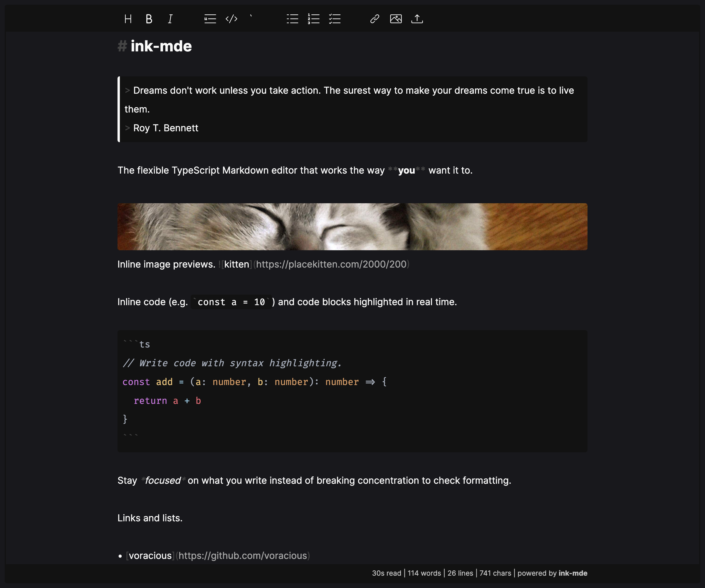Image resolution: width=705 pixels, height=588 pixels.
Task: Insert a bulleted list
Action: 292,19
